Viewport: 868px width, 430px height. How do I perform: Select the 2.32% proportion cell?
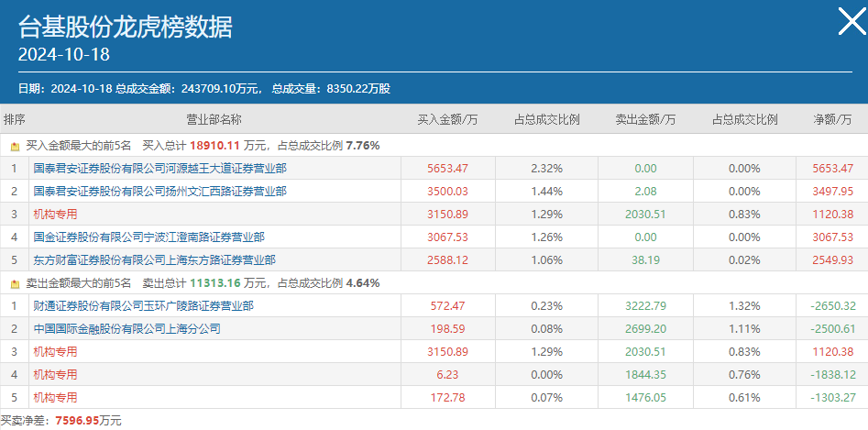coord(546,168)
